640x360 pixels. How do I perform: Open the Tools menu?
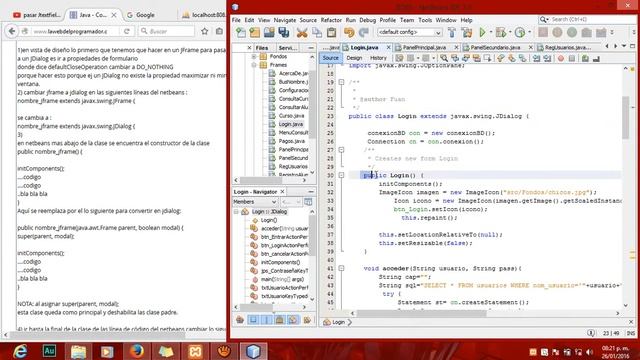[425, 20]
